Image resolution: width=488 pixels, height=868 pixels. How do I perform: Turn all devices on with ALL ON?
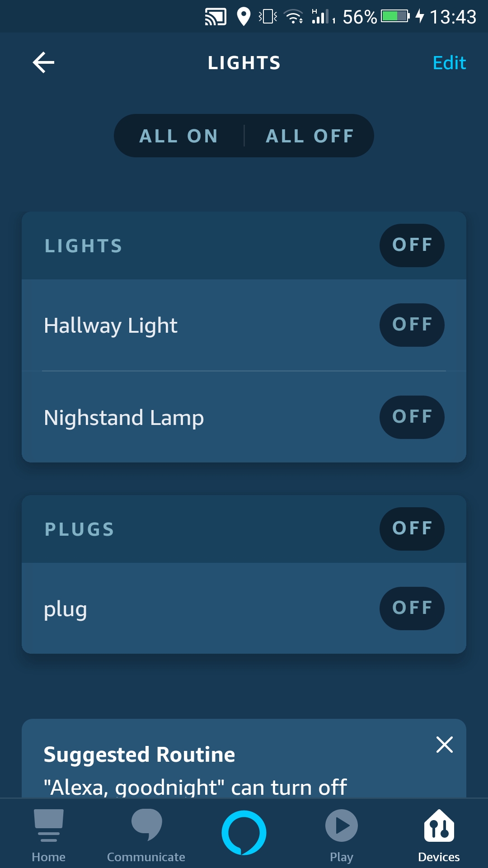(x=179, y=136)
